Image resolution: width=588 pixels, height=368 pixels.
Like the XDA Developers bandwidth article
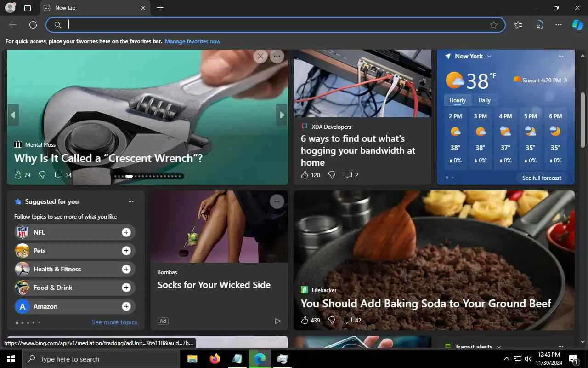coord(310,175)
